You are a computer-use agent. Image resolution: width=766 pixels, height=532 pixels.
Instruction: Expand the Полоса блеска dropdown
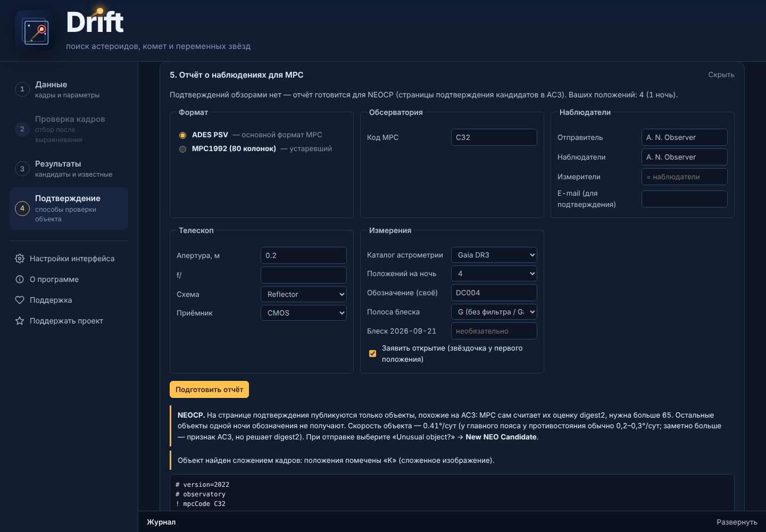point(494,312)
